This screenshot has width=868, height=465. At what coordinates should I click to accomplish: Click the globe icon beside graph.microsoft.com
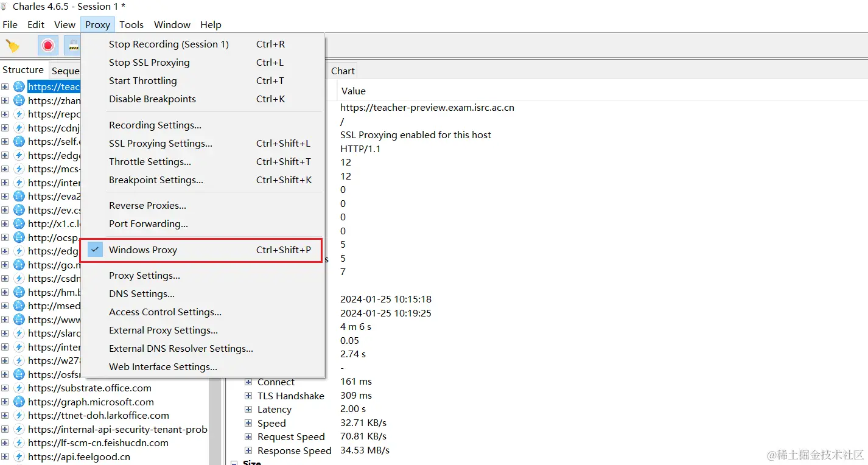tap(19, 402)
